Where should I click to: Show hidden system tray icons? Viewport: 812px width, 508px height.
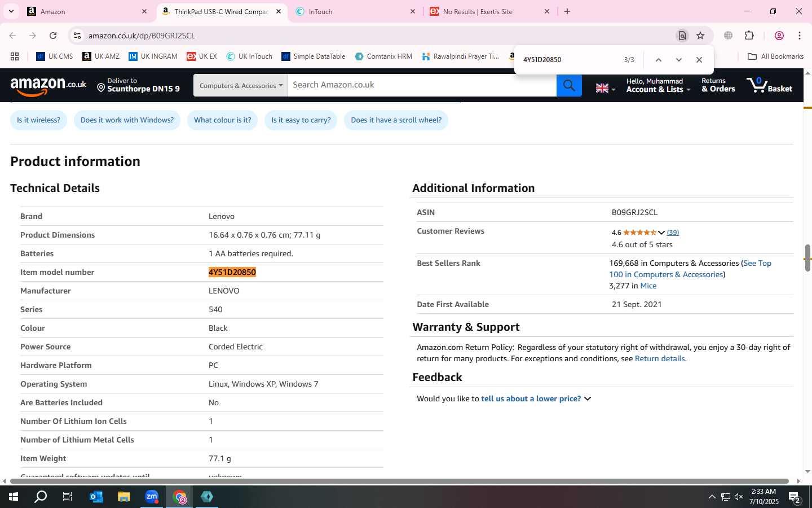pos(712,497)
